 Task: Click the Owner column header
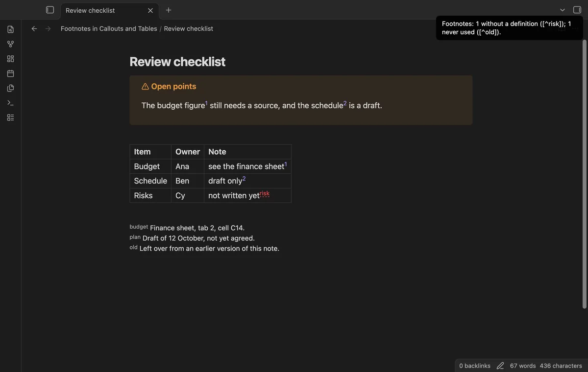click(188, 152)
